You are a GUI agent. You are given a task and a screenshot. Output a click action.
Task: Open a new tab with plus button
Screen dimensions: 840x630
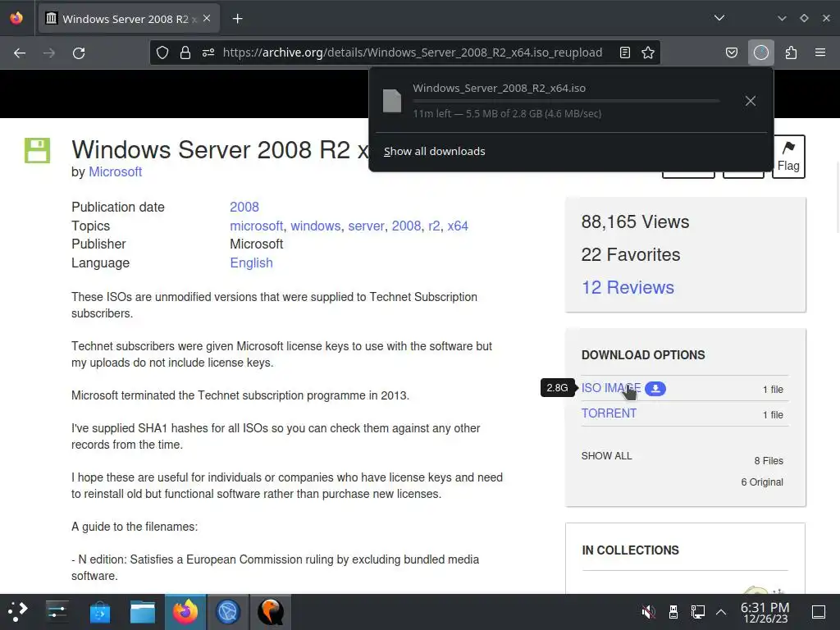[237, 19]
